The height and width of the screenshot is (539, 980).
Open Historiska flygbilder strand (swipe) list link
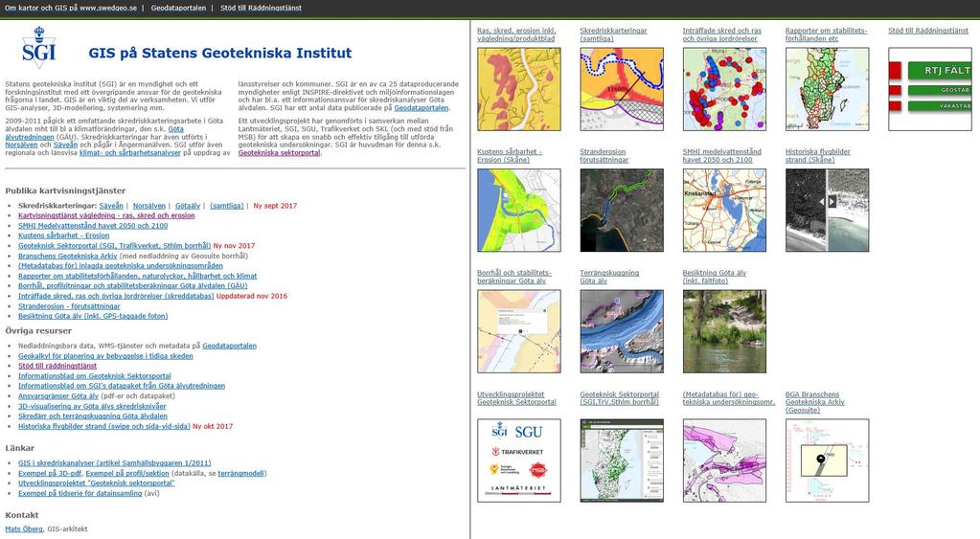coord(104,426)
